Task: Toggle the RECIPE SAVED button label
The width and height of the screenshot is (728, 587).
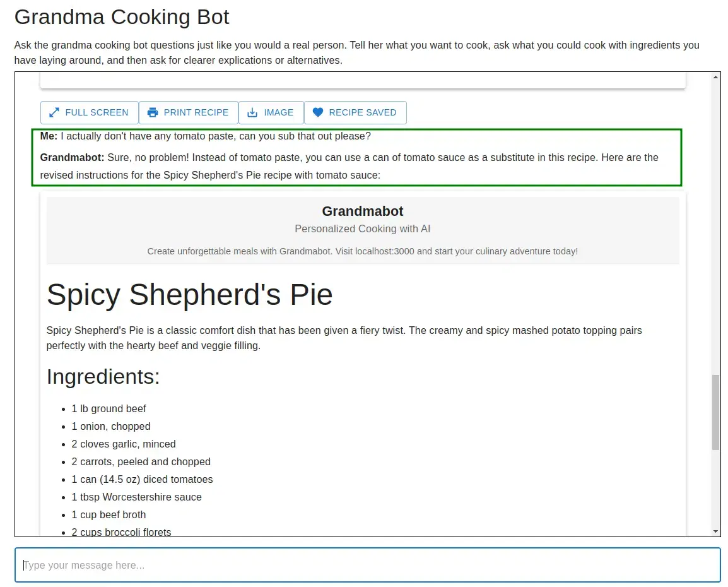Action: point(362,113)
